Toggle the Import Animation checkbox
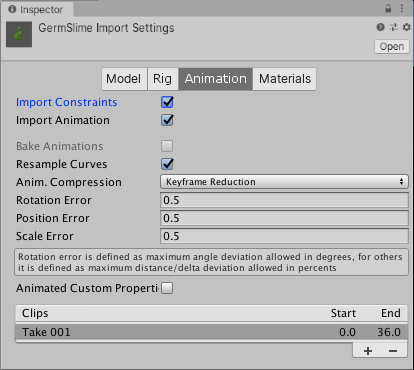The width and height of the screenshot is (414, 370). pyautogui.click(x=167, y=120)
